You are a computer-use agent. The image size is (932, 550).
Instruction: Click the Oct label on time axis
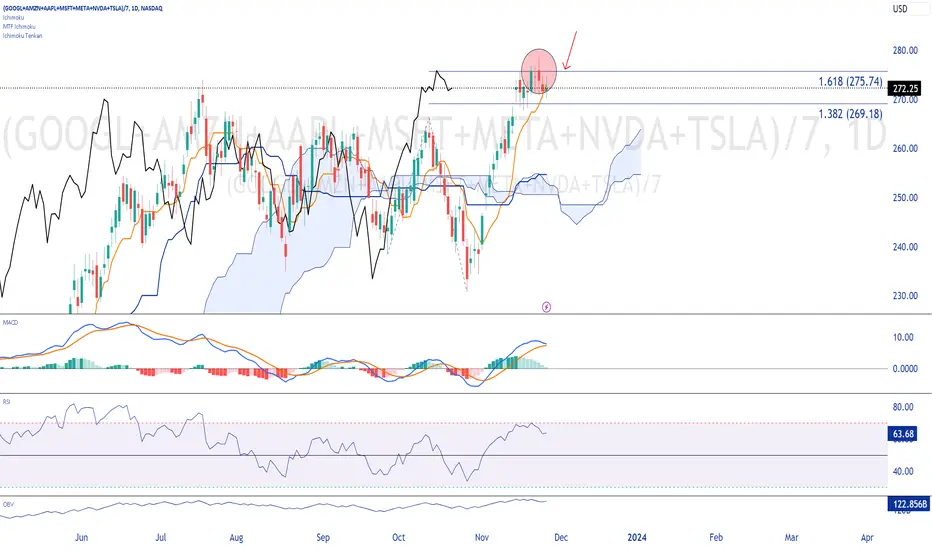398,538
